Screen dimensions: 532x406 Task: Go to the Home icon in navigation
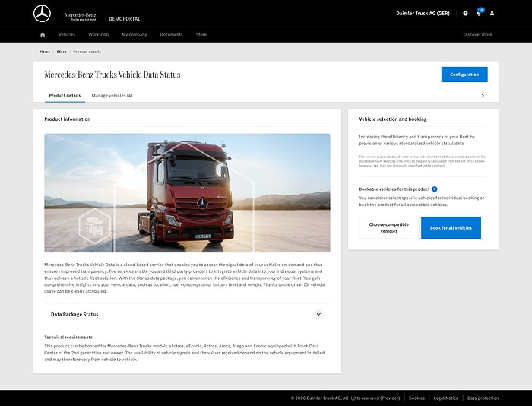click(43, 35)
